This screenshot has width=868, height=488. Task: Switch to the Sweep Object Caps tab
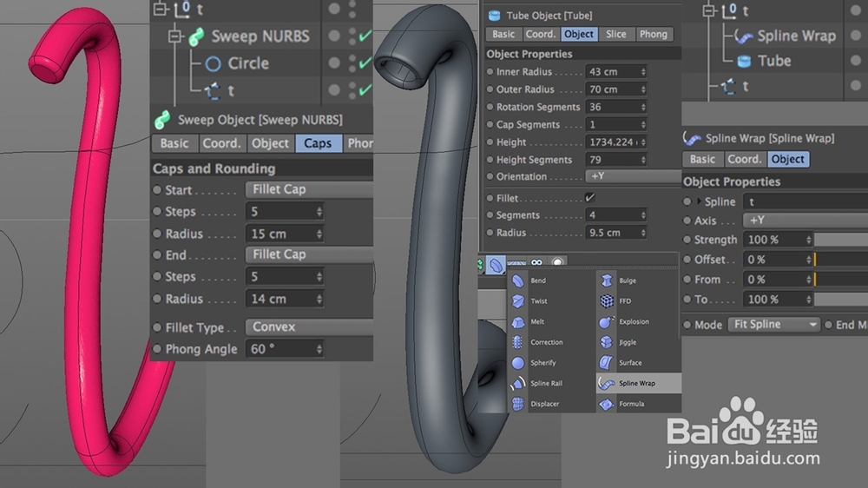(x=318, y=143)
